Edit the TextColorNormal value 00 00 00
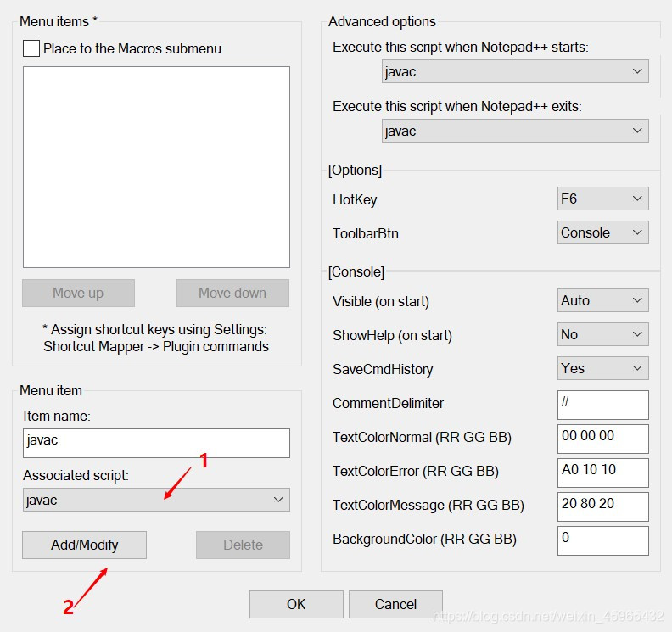This screenshot has width=672, height=632. (x=603, y=439)
